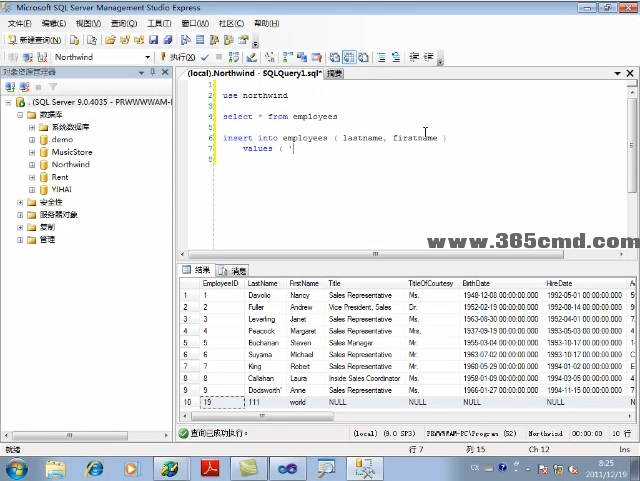Open the Query (查询) menu

(x=124, y=23)
